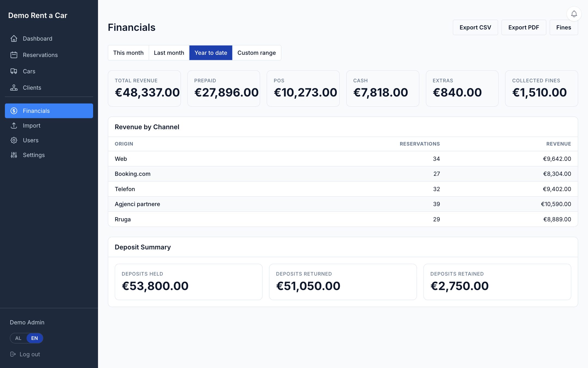The height and width of the screenshot is (368, 588).
Task: Go to Reservations in the sidebar
Action: point(49,55)
